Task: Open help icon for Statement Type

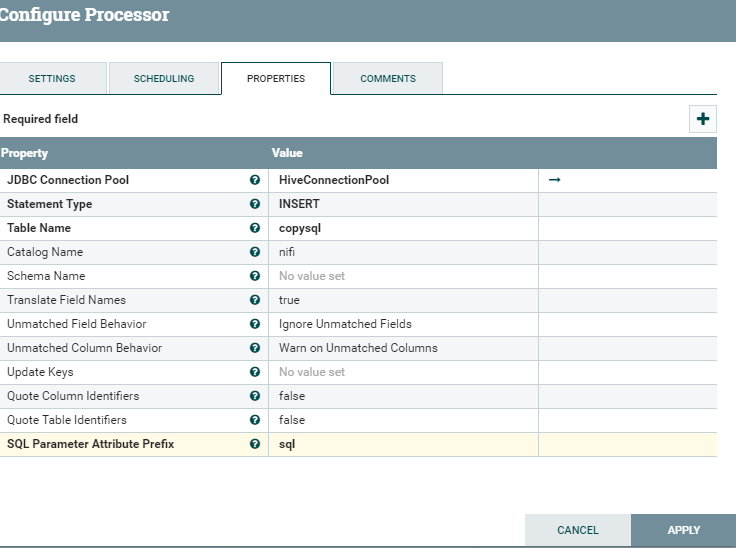Action: coord(255,204)
